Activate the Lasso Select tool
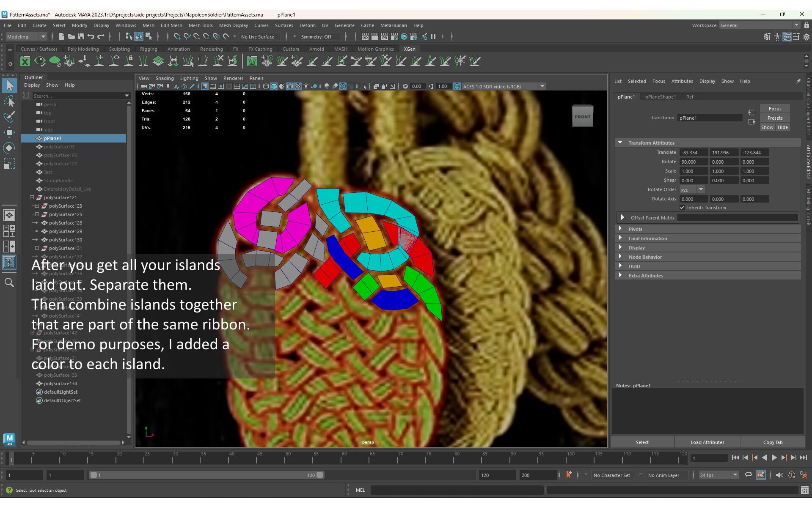The image size is (812, 507). click(x=9, y=101)
